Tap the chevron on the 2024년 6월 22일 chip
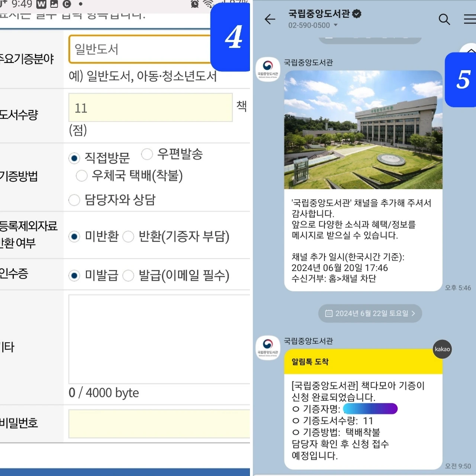The width and height of the screenshot is (476, 476). coord(413,313)
